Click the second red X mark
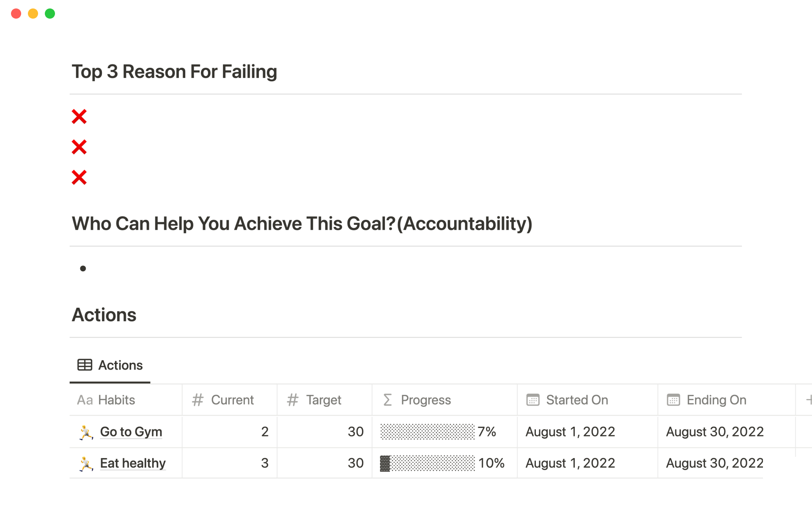Viewport: 812px width, 508px height. (79, 147)
